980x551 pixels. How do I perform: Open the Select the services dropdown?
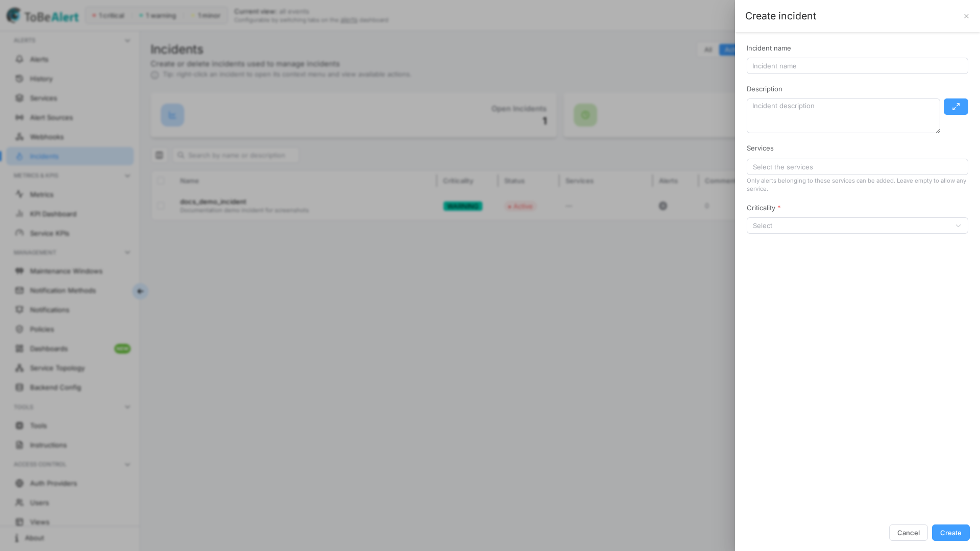pos(857,167)
